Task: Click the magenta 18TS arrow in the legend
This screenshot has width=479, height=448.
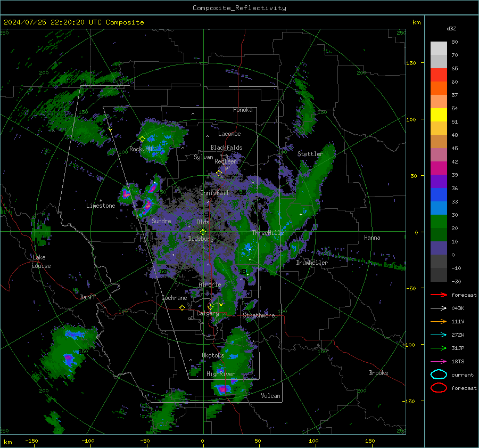Action: point(439,362)
